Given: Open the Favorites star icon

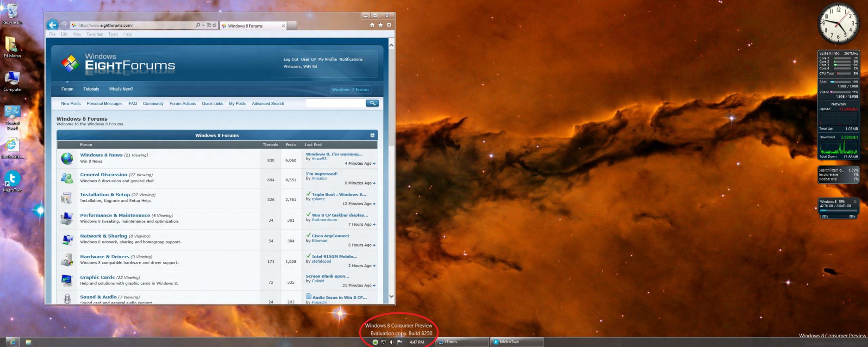Looking at the screenshot, I should coord(381,25).
